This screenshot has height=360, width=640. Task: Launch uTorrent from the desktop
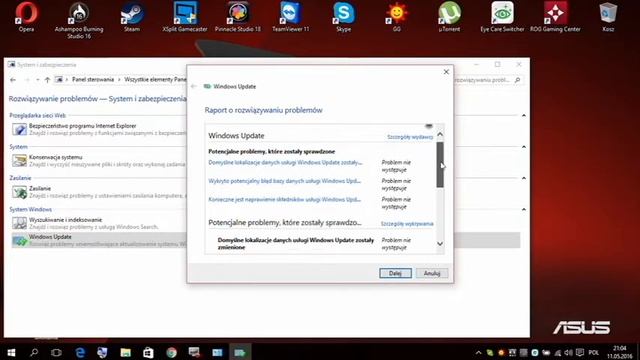(x=449, y=17)
